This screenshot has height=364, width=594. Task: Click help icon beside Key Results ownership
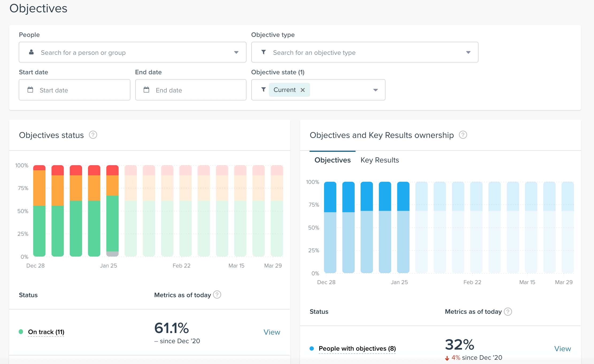point(463,135)
